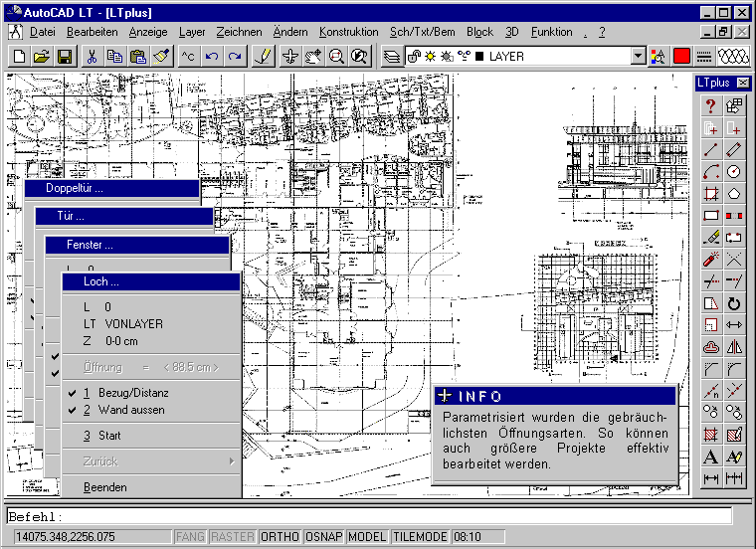Toggle OSNAP in the status bar
The image size is (756, 549).
pos(323,536)
